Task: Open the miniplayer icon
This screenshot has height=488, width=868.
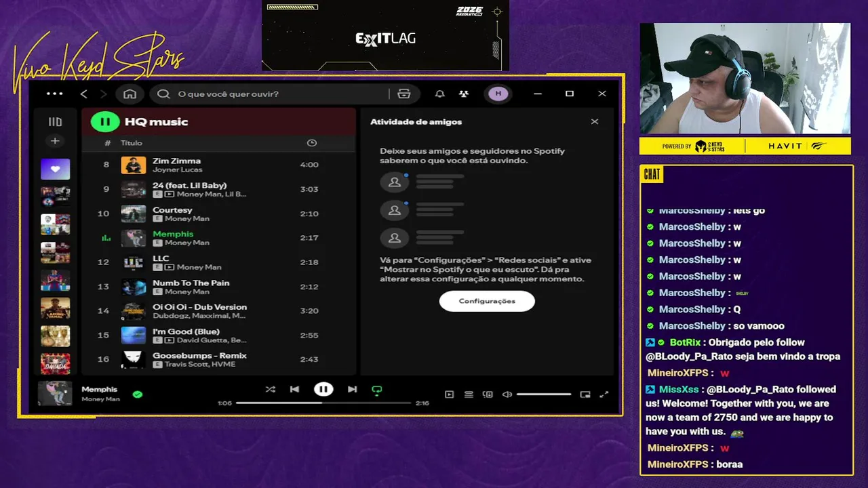Action: 585,394
